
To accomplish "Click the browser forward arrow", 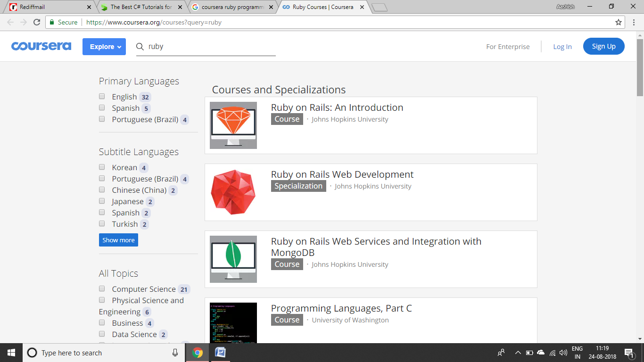I will pos(24,22).
